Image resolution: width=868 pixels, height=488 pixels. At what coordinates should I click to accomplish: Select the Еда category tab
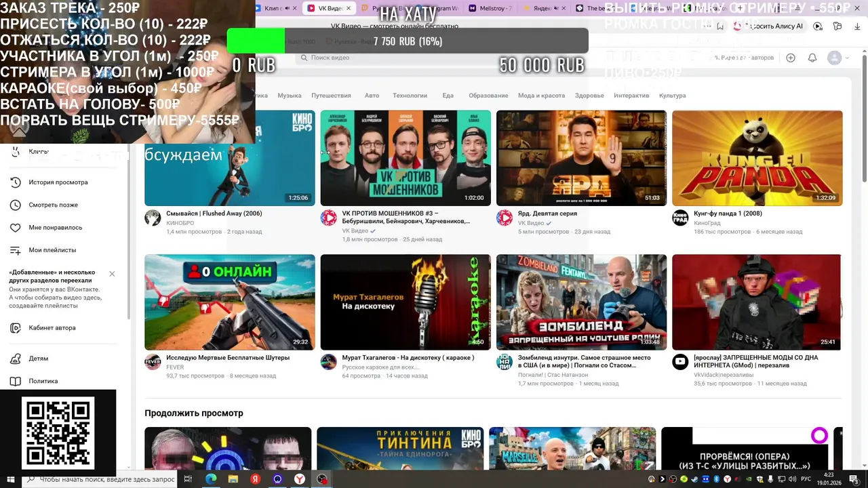click(x=448, y=96)
